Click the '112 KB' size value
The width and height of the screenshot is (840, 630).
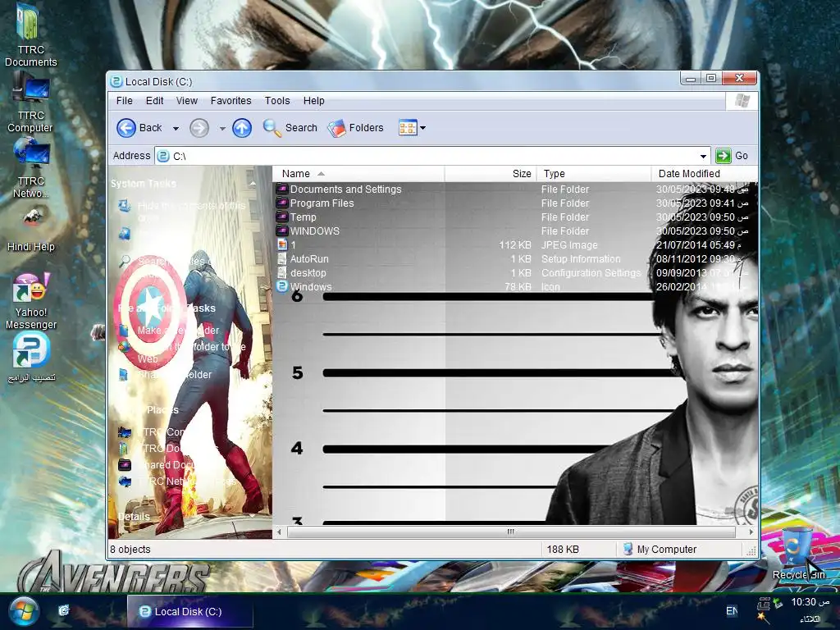coord(515,244)
